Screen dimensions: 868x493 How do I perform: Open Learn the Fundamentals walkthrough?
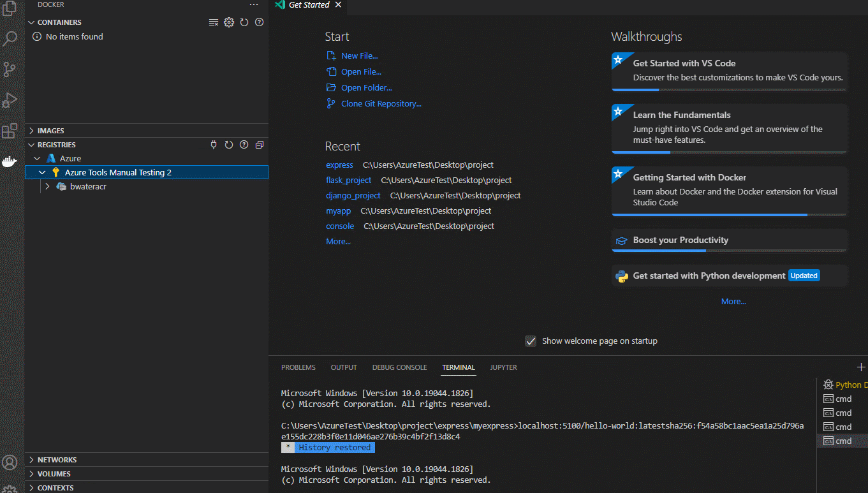730,129
